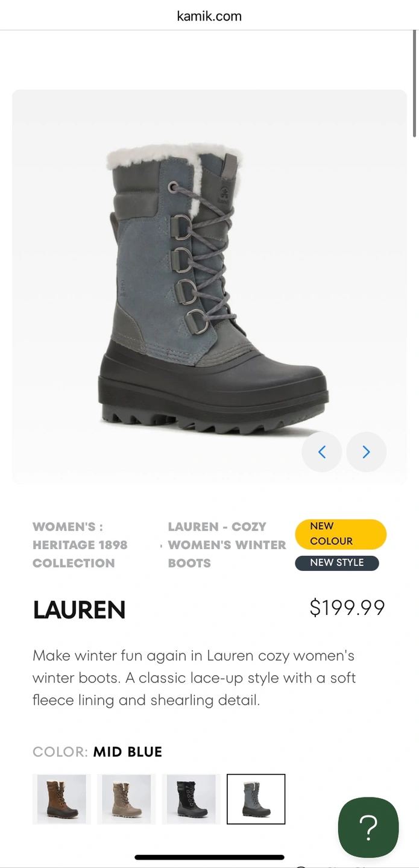The height and width of the screenshot is (868, 419).
Task: Open Lauren Cozy Women's Winter Boots breadcrumb
Action: [227, 545]
